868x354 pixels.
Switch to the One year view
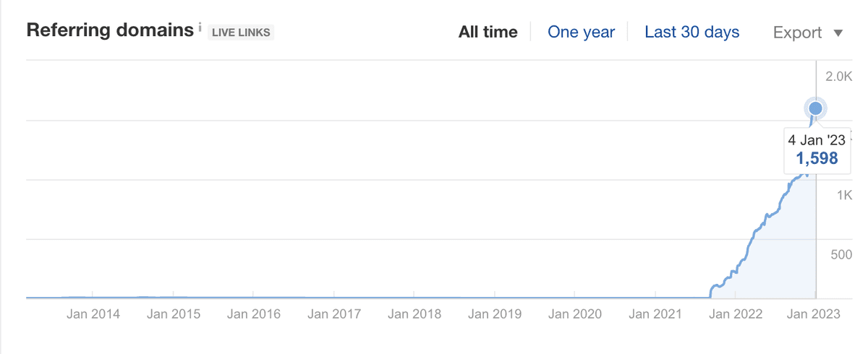(x=581, y=32)
